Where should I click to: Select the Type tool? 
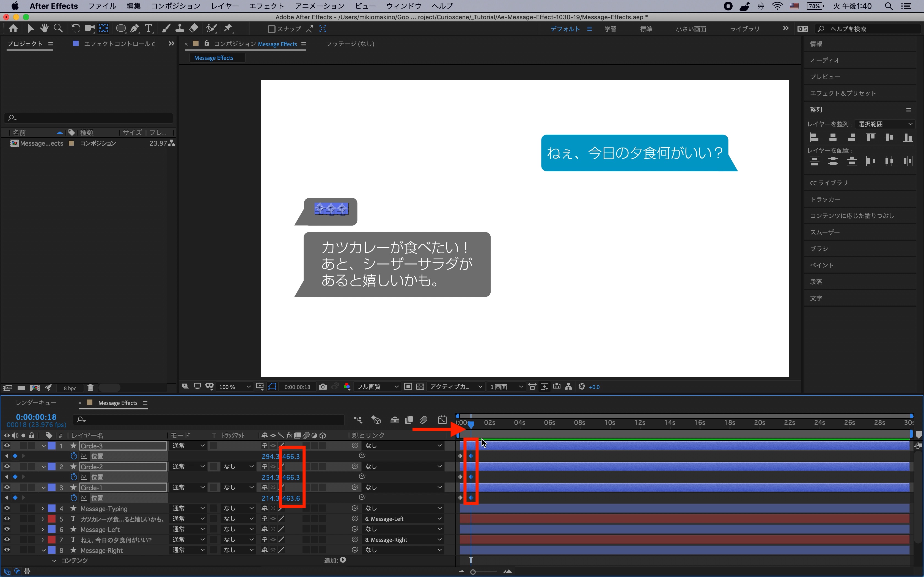point(148,29)
